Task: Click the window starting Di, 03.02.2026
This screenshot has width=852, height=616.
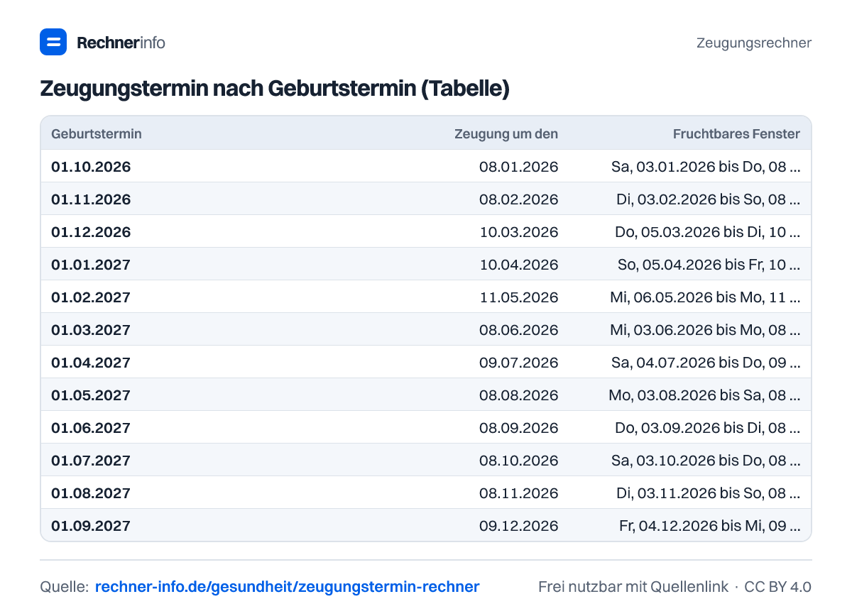Action: pyautogui.click(x=708, y=199)
